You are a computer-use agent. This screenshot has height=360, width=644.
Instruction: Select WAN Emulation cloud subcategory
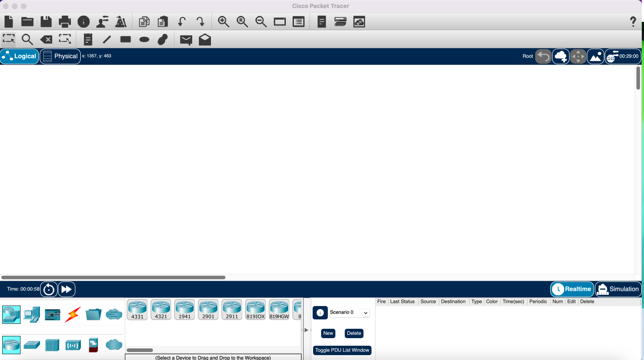[x=114, y=345]
